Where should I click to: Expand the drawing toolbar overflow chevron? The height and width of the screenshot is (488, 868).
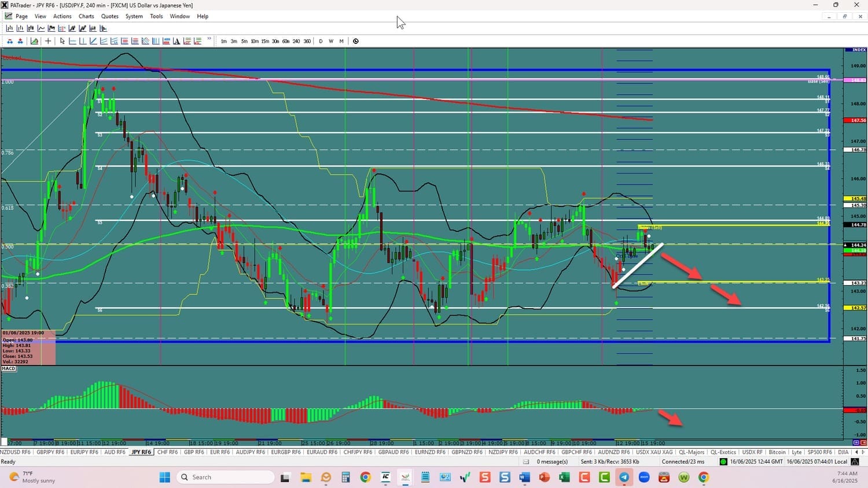click(209, 40)
